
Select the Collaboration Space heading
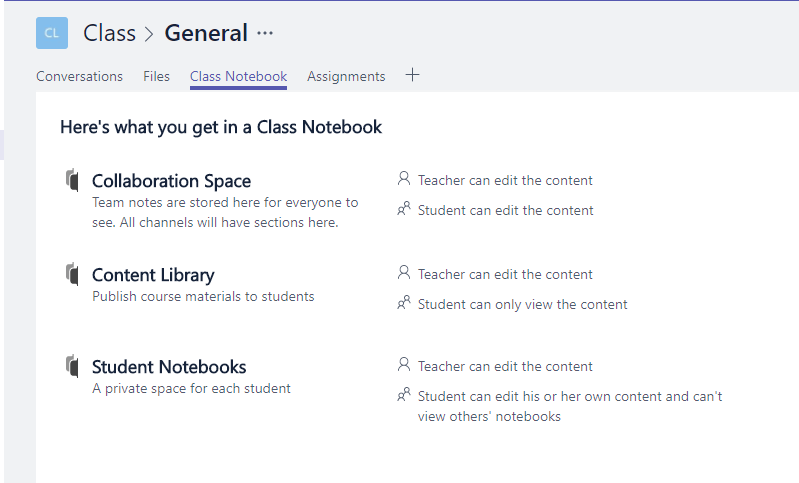(x=171, y=181)
